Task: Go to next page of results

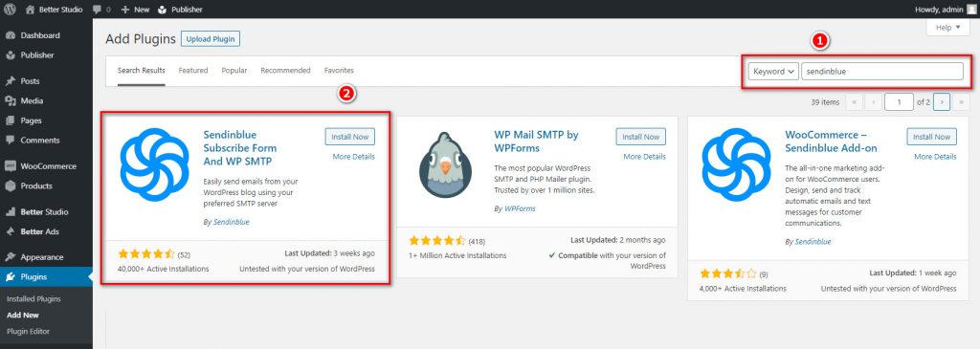Action: 942,101
